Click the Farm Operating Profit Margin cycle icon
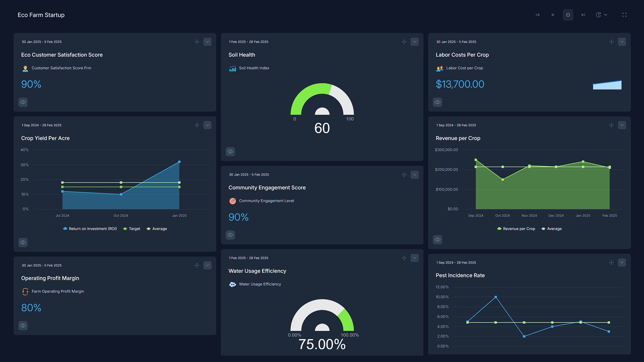The height and width of the screenshot is (362, 644). [x=25, y=291]
